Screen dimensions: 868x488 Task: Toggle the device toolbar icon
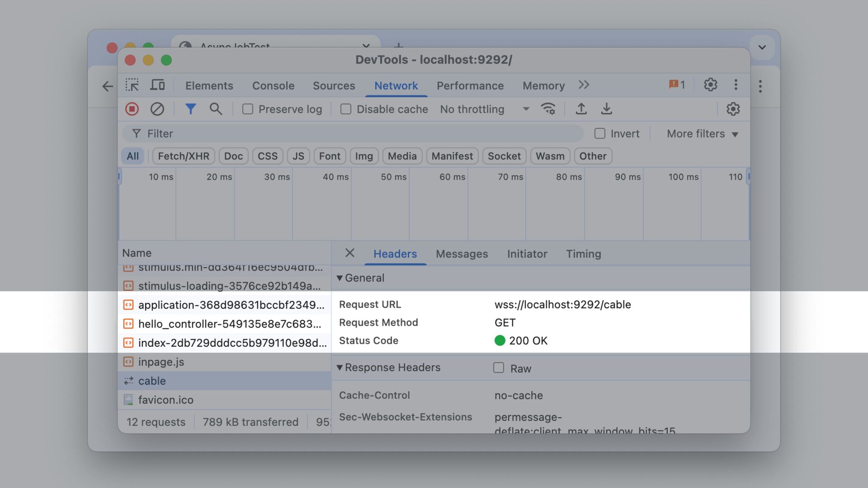[x=157, y=85]
